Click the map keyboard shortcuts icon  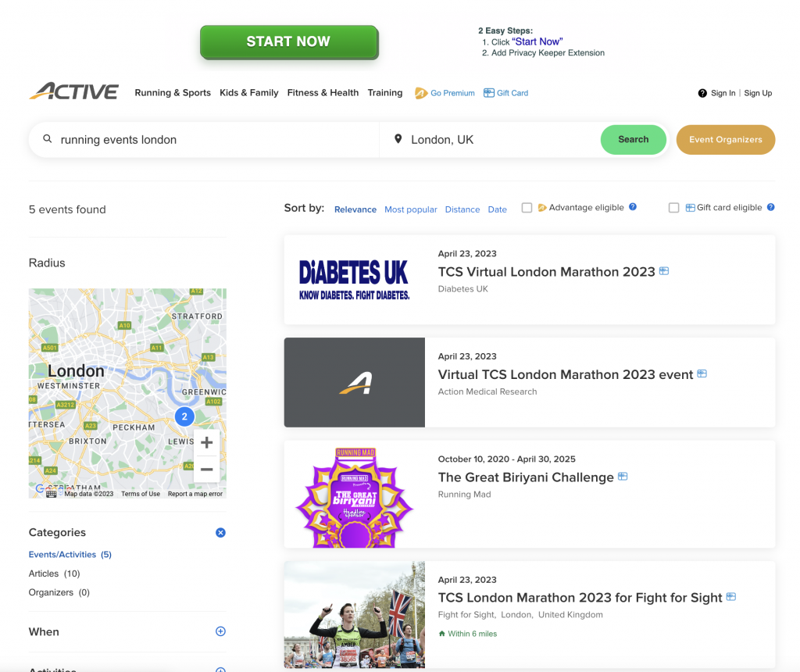[51, 493]
